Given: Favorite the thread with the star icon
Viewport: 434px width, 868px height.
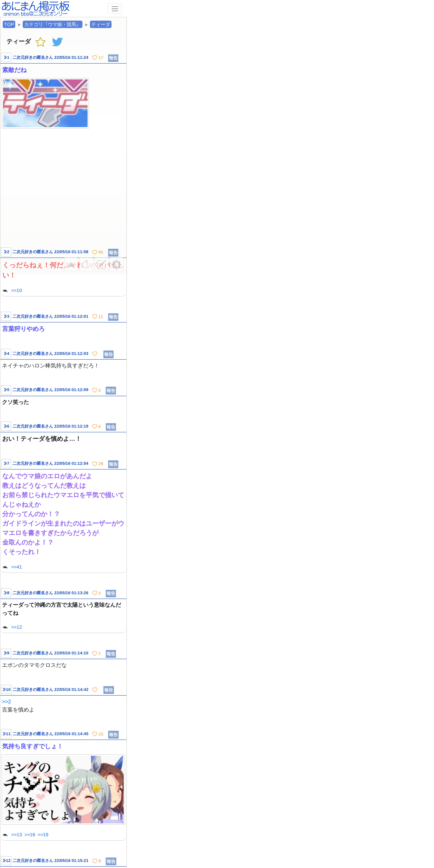Looking at the screenshot, I should point(40,42).
